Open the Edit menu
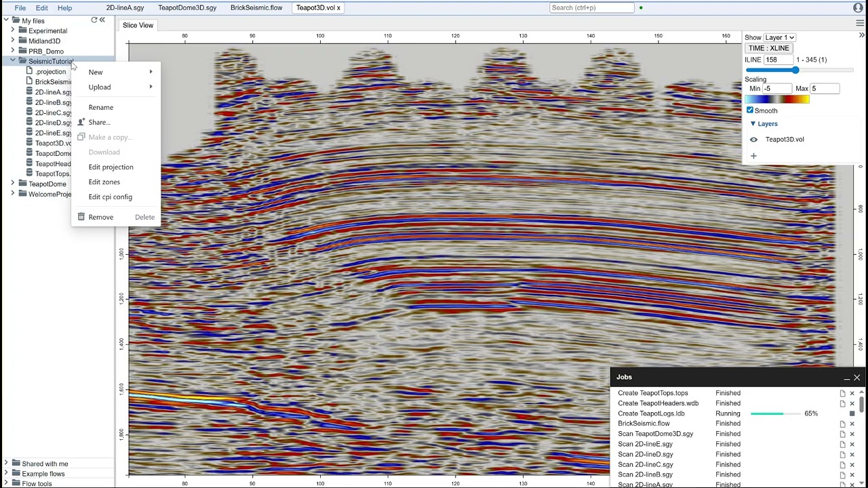This screenshot has width=868, height=488. 42,8
